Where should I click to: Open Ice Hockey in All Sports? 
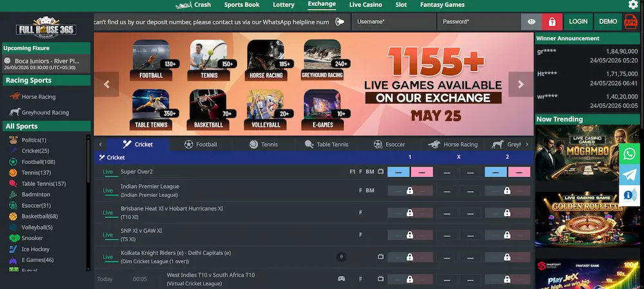pyautogui.click(x=30, y=249)
